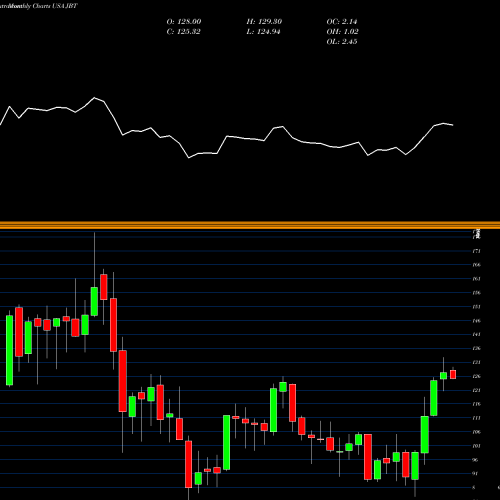The height and width of the screenshot is (500, 500).
Task: Select the high value 'H: 129.30'
Action: pyautogui.click(x=264, y=22)
